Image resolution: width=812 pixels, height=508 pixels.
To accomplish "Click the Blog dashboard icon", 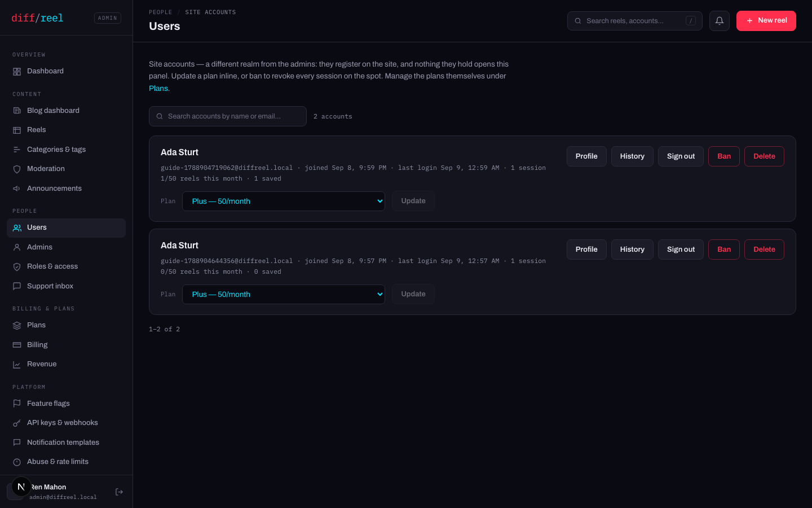I will point(17,111).
